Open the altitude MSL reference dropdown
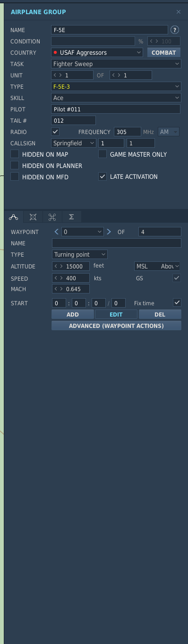This screenshot has height=644, width=188. click(157, 266)
